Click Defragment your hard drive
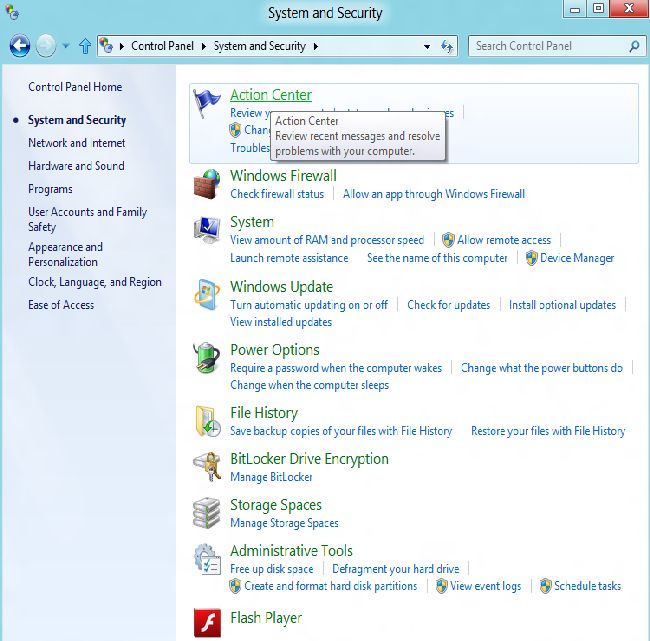650x641 pixels. (395, 569)
